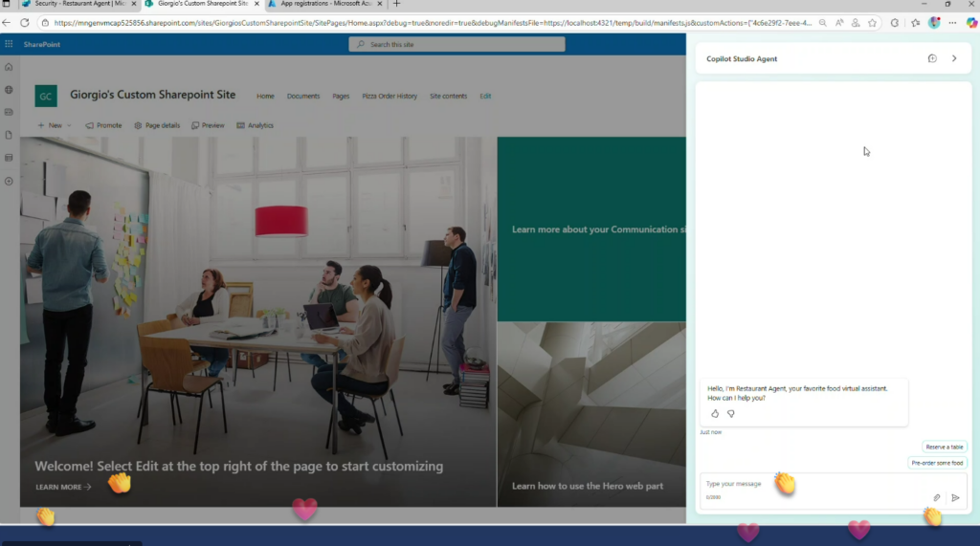Click the attach file paperclip icon
This screenshot has width=980, height=546.
tap(936, 498)
